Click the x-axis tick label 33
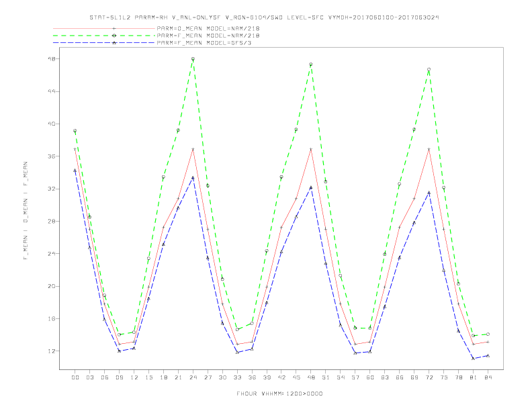Viewport: 532px width, 411px height. 237,377
